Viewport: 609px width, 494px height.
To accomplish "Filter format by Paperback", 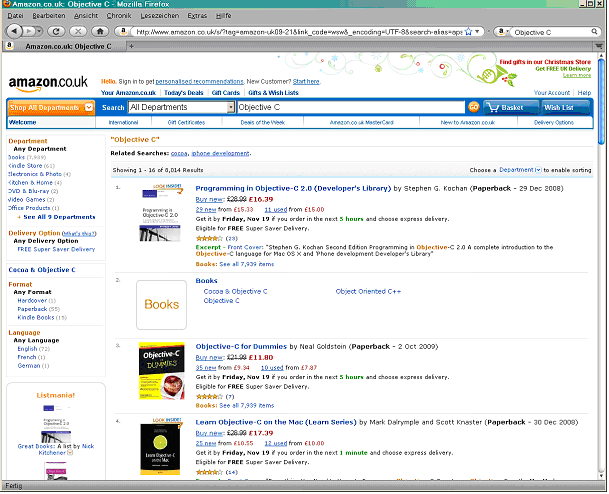I will pos(32,309).
